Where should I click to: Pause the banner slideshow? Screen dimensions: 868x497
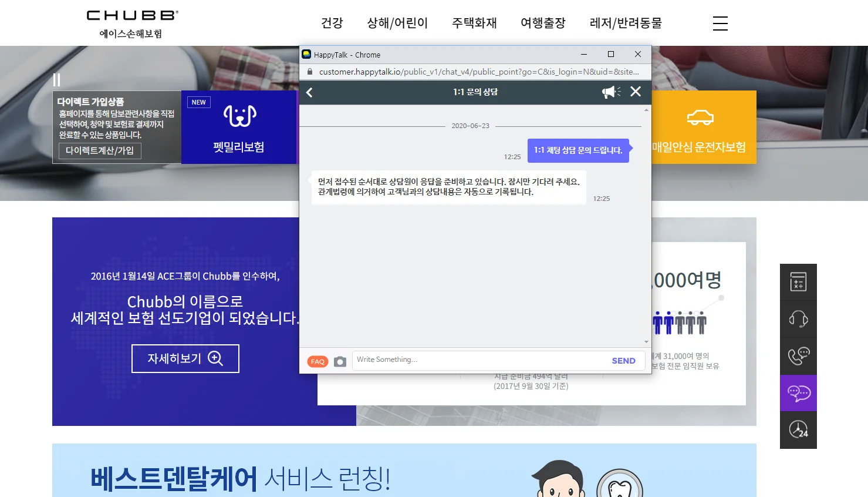[57, 79]
